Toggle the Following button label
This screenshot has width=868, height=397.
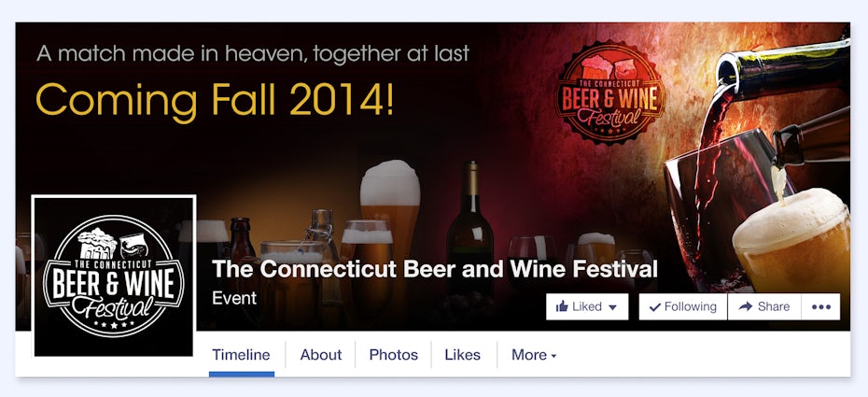[691, 306]
